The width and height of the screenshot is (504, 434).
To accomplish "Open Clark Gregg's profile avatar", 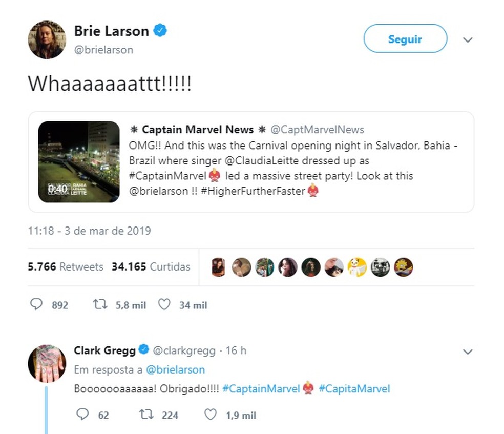I will (x=47, y=364).
